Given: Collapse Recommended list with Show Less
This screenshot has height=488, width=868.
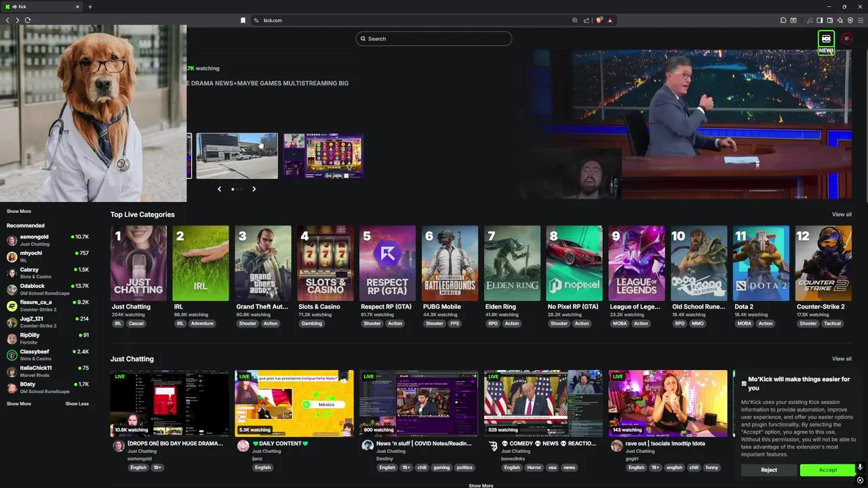Looking at the screenshot, I should coord(77,404).
